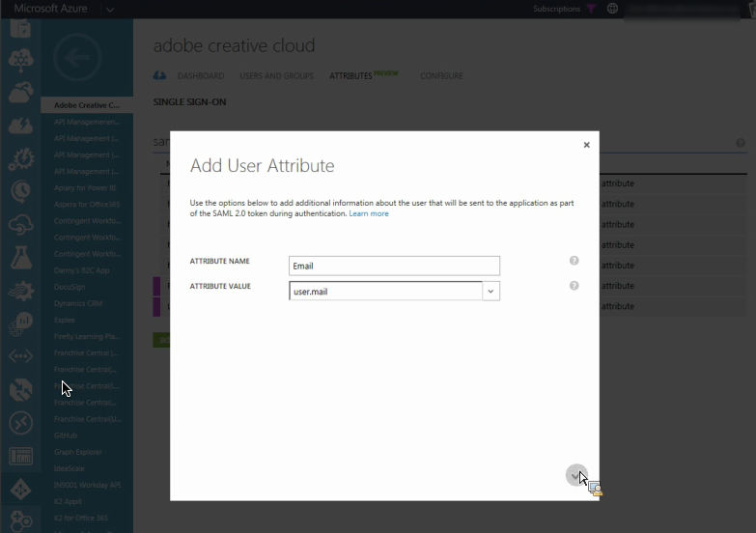Viewport: 756px width, 533px height.
Task: Go back with the circular arrow button
Action: [x=77, y=57]
